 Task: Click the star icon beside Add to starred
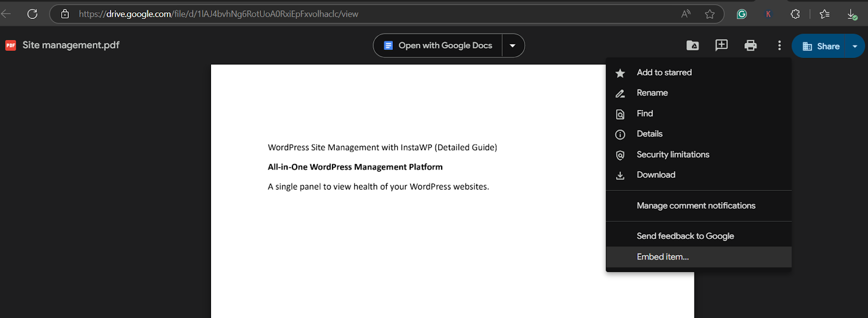(x=620, y=73)
